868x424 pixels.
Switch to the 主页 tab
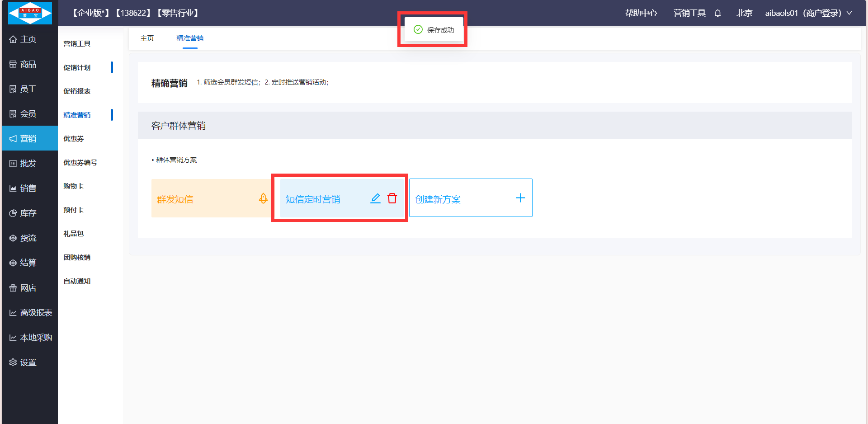147,38
